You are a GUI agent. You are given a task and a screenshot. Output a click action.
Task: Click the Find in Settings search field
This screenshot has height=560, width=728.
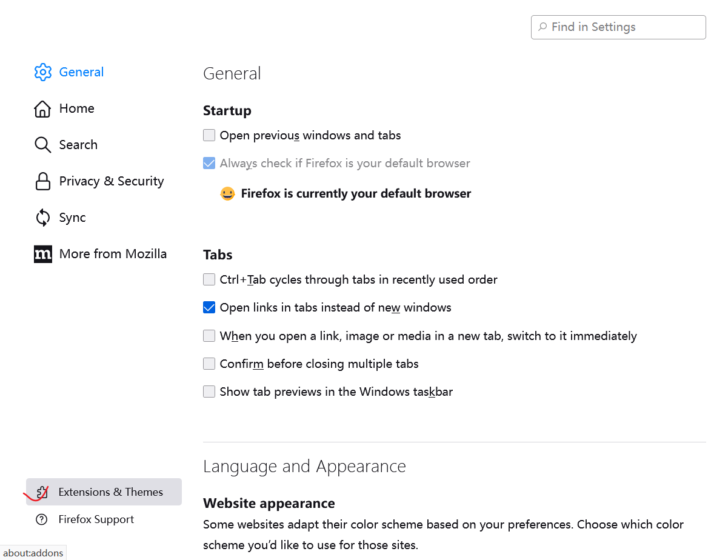618,27
